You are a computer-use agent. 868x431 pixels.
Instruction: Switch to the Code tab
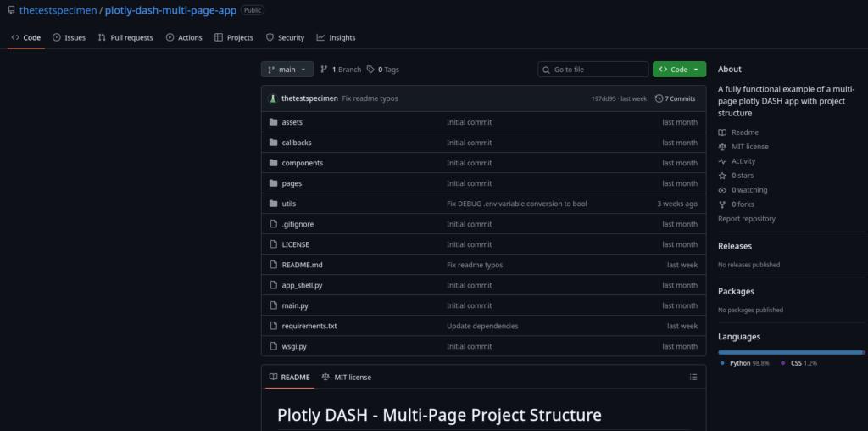[x=26, y=37]
